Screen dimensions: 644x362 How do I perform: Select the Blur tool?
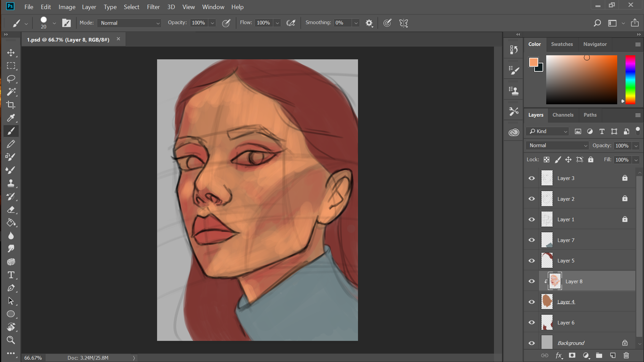coord(11,236)
